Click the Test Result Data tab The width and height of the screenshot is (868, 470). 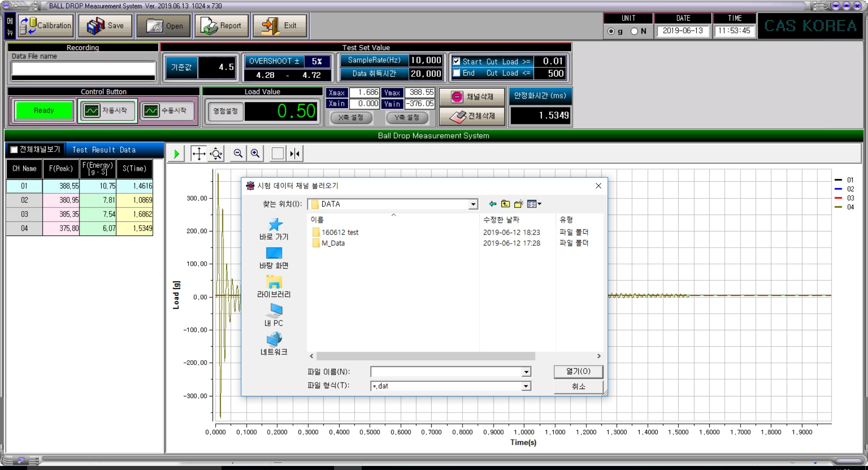coord(104,150)
